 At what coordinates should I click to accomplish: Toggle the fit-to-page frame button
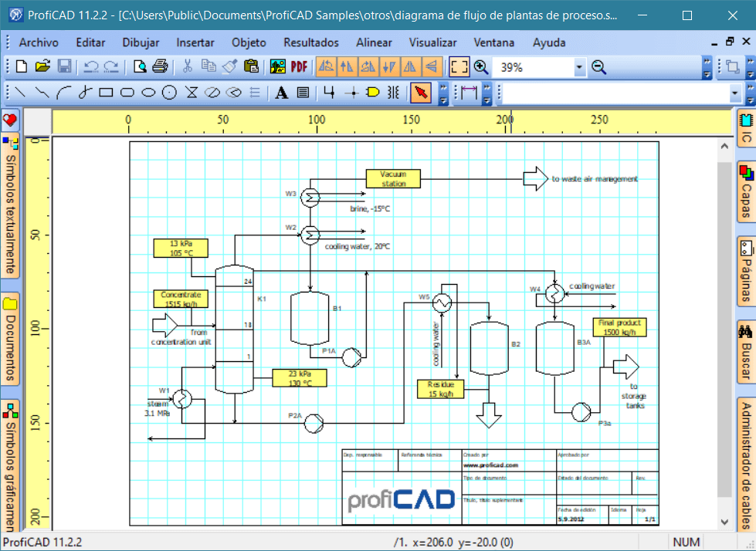click(459, 67)
